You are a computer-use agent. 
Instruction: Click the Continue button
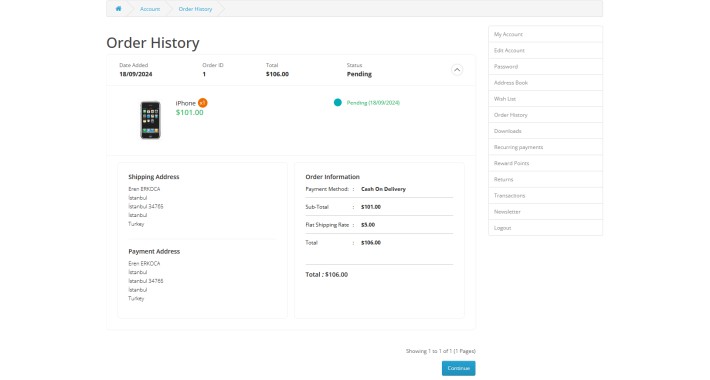coord(459,368)
